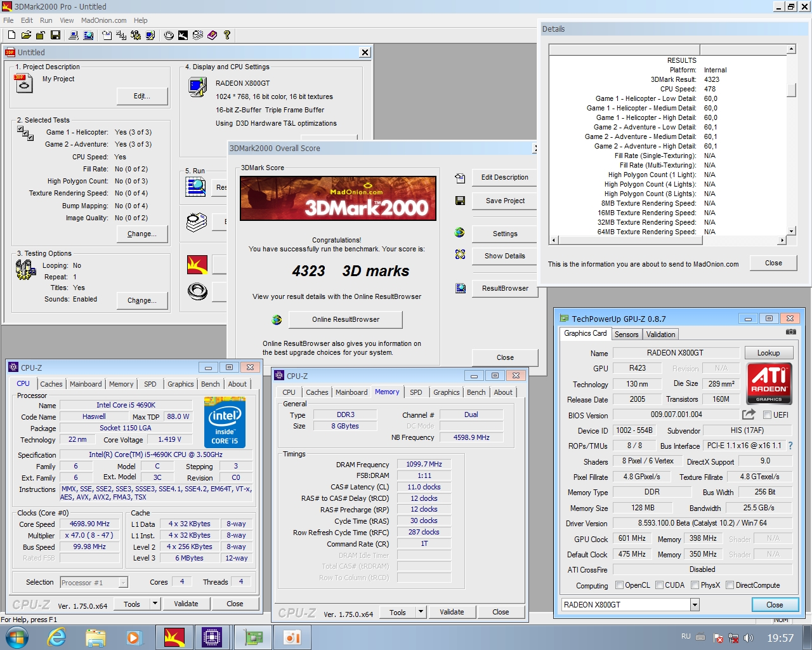Click the Save Project button
Image resolution: width=812 pixels, height=650 pixels.
coord(504,201)
